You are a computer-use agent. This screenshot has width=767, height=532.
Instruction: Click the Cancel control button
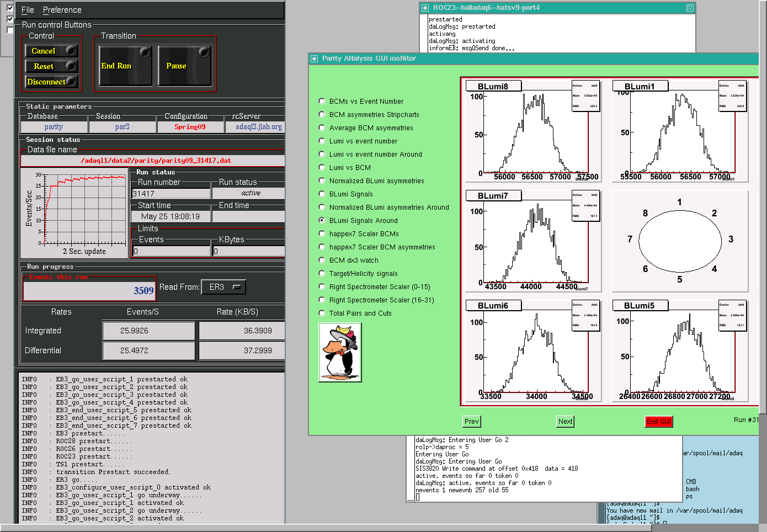pyautogui.click(x=51, y=51)
